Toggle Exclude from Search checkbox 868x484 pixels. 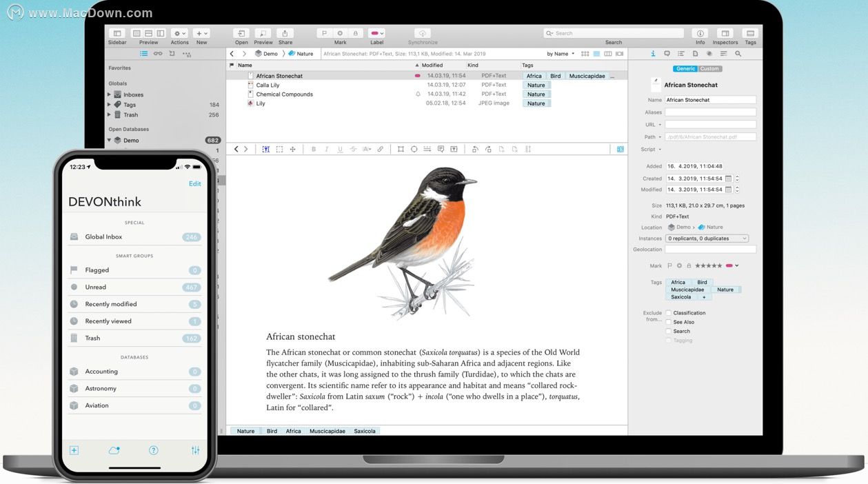(668, 331)
